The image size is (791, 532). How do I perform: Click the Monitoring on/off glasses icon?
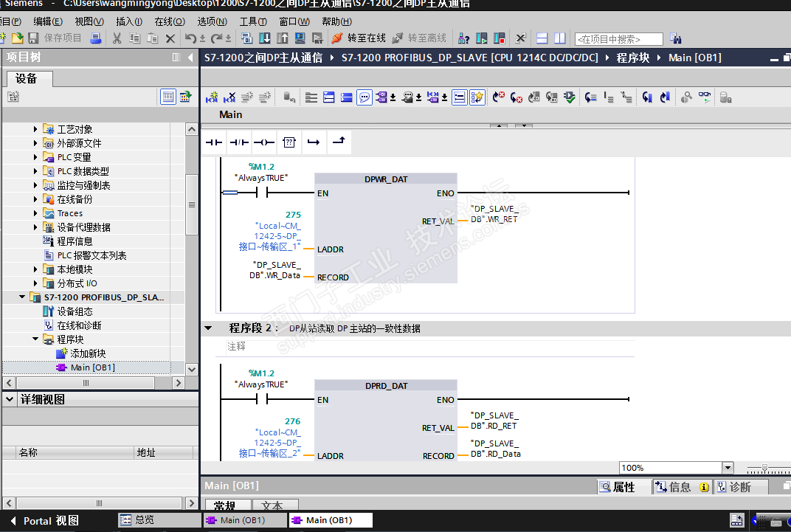(704, 97)
